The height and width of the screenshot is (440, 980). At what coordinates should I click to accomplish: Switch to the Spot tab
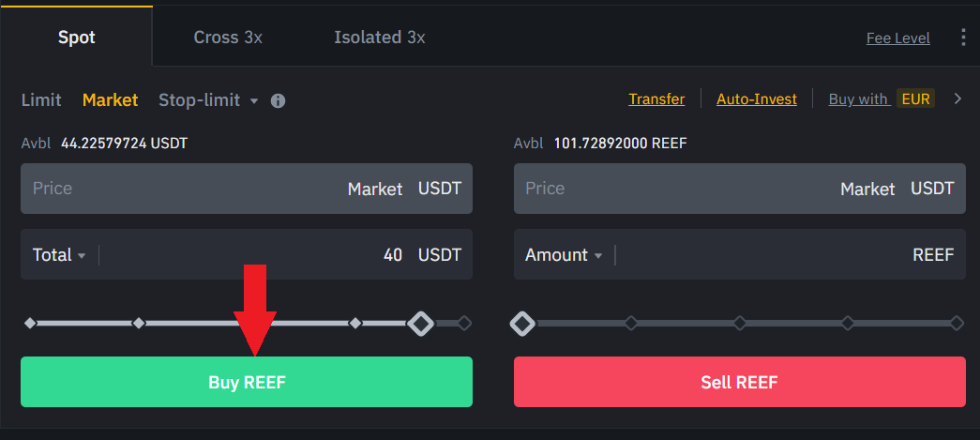coord(76,38)
